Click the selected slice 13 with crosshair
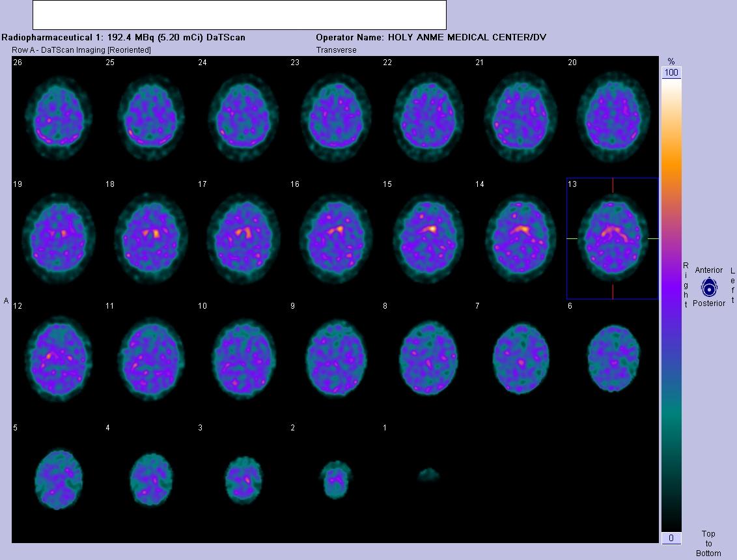 point(612,238)
